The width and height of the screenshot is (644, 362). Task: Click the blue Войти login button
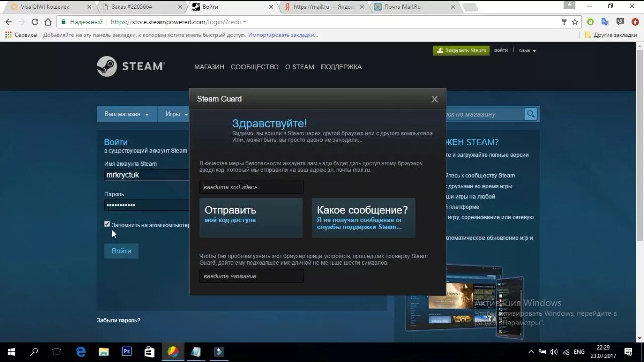tap(121, 251)
